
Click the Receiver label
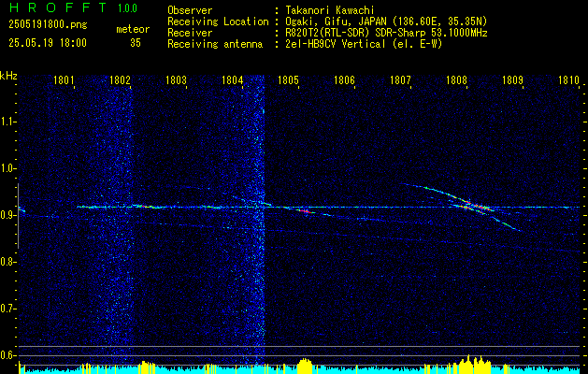pos(190,33)
